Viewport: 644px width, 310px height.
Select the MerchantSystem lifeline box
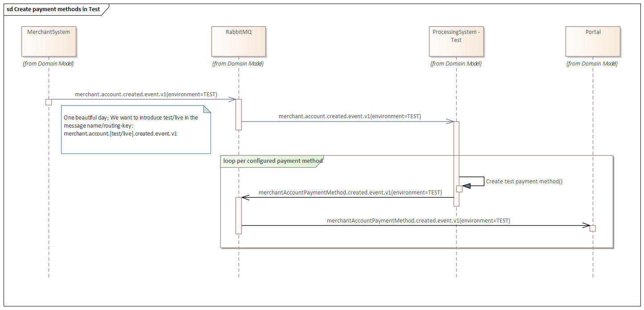coord(48,41)
